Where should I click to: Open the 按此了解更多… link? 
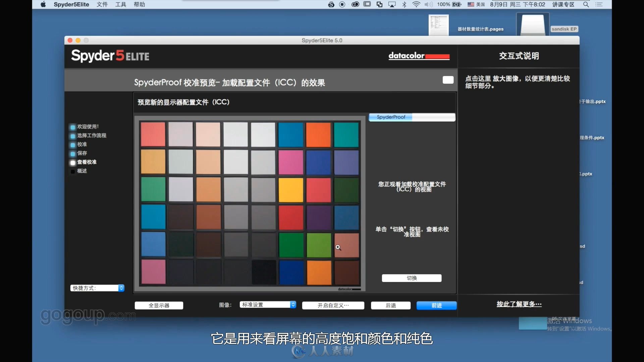point(519,304)
